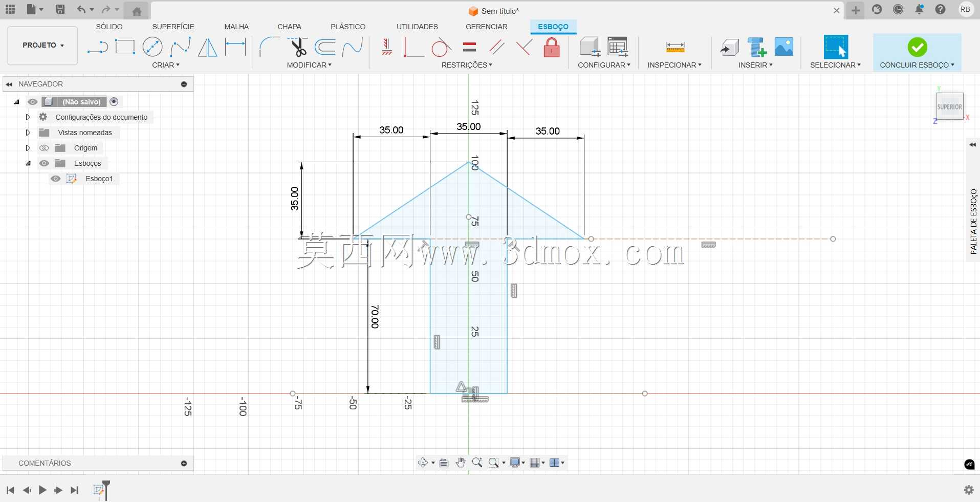This screenshot has height=502, width=980.
Task: Click Insert Canvas image icon
Action: pyautogui.click(x=784, y=47)
